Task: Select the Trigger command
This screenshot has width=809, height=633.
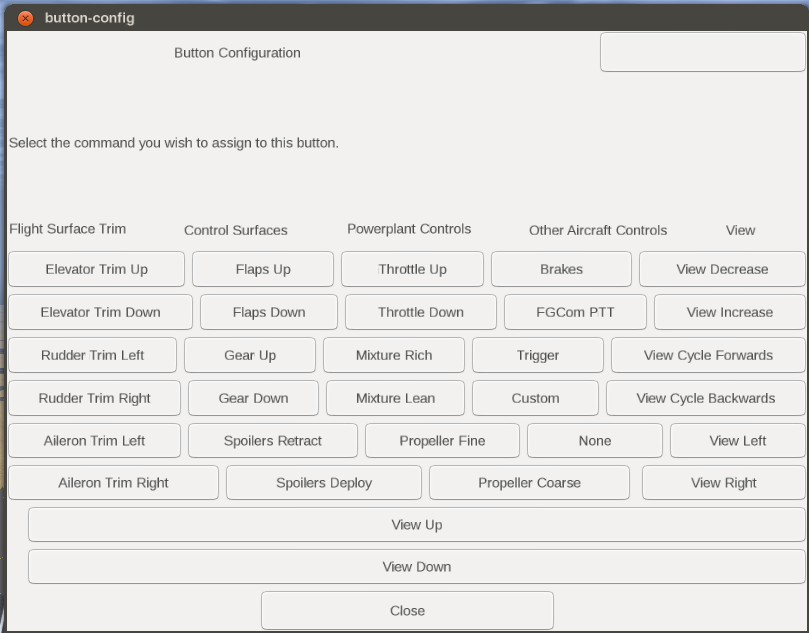Action: (x=538, y=355)
